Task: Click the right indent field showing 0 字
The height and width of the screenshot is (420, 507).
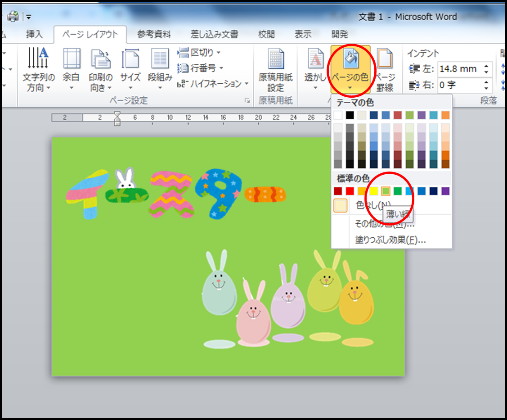Action: tap(460, 85)
